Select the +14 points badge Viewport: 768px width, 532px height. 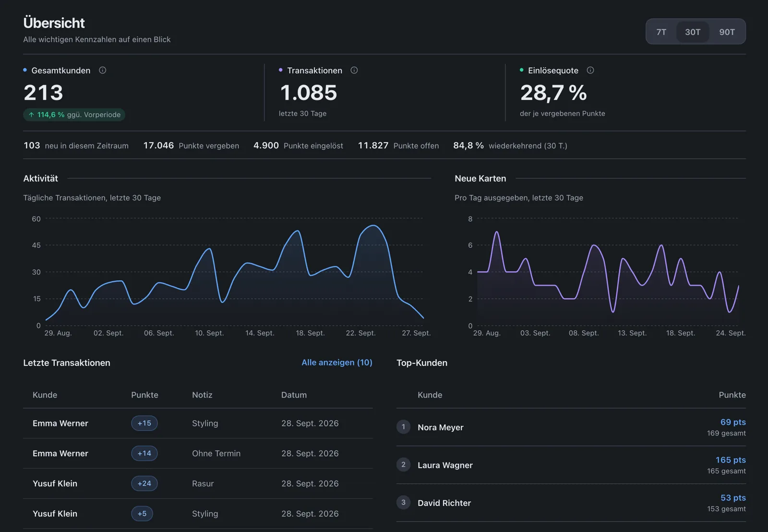click(x=144, y=453)
